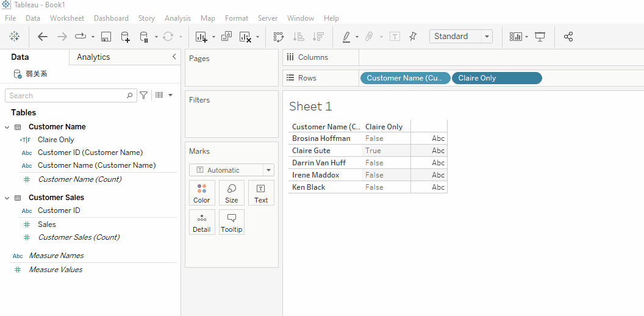Image resolution: width=644 pixels, height=316 pixels.
Task: Click the Claire Only column header
Action: coord(384,126)
